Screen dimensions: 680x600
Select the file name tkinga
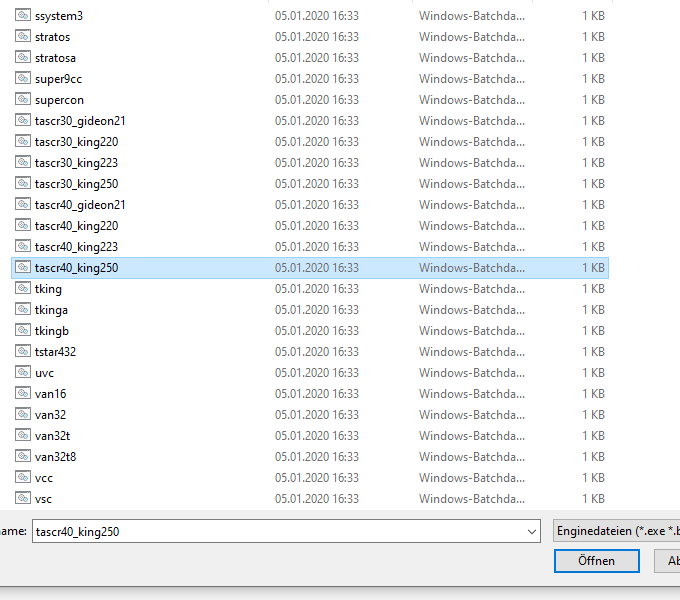51,310
